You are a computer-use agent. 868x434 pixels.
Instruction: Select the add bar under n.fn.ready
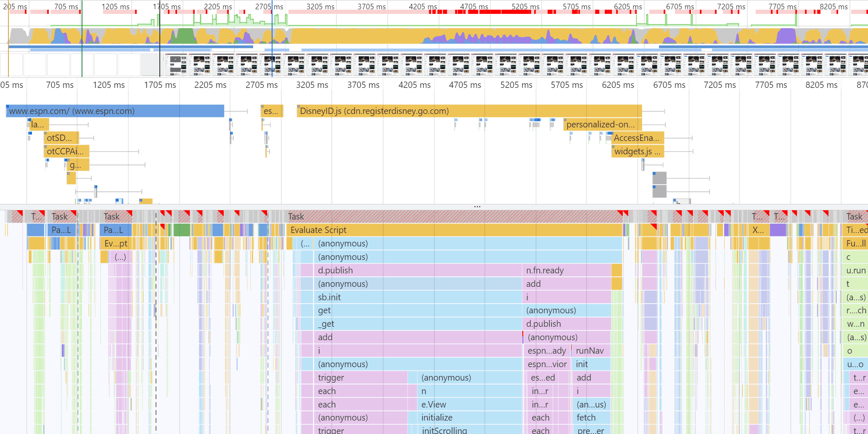pos(566,284)
